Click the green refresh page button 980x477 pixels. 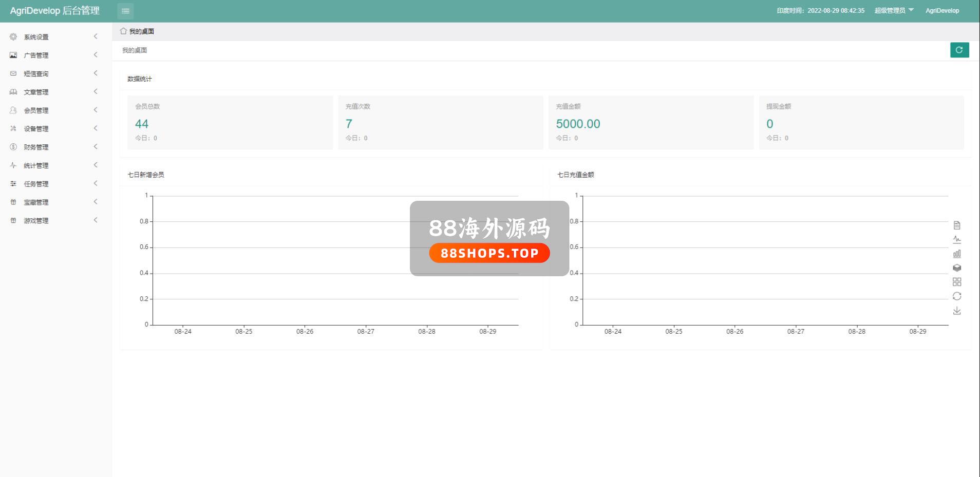click(x=959, y=50)
